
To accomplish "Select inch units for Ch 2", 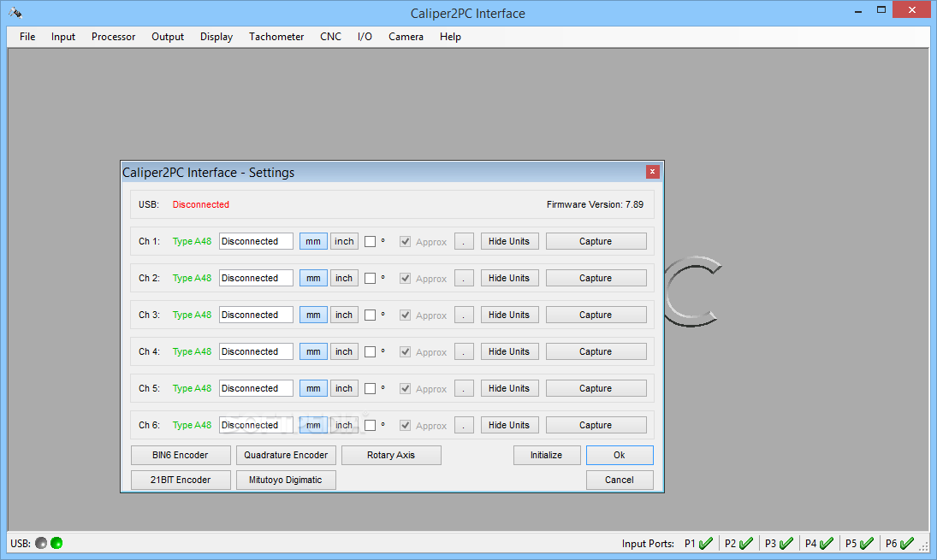I will coord(344,278).
